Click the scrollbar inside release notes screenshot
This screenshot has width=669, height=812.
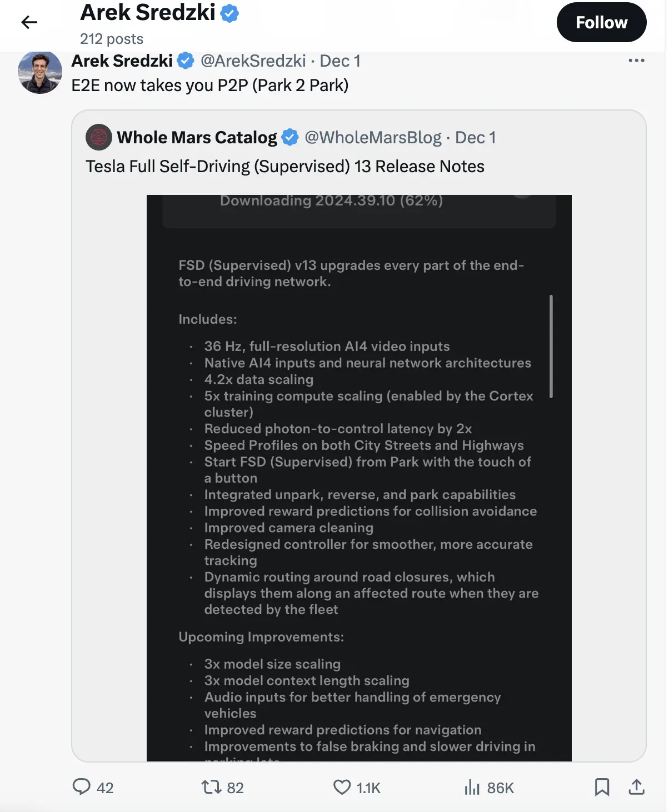551,346
